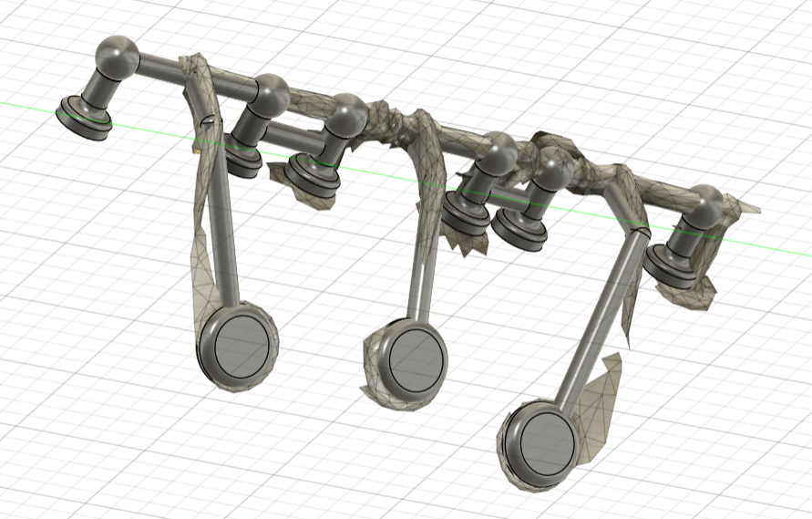Select the leftmost flanged foot on the green axis
The height and width of the screenshot is (519, 812).
pos(84,118)
